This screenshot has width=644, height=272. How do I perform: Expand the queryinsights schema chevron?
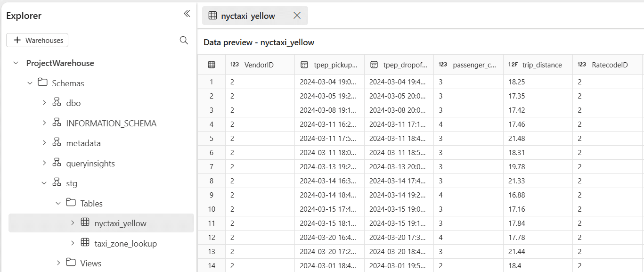point(44,163)
